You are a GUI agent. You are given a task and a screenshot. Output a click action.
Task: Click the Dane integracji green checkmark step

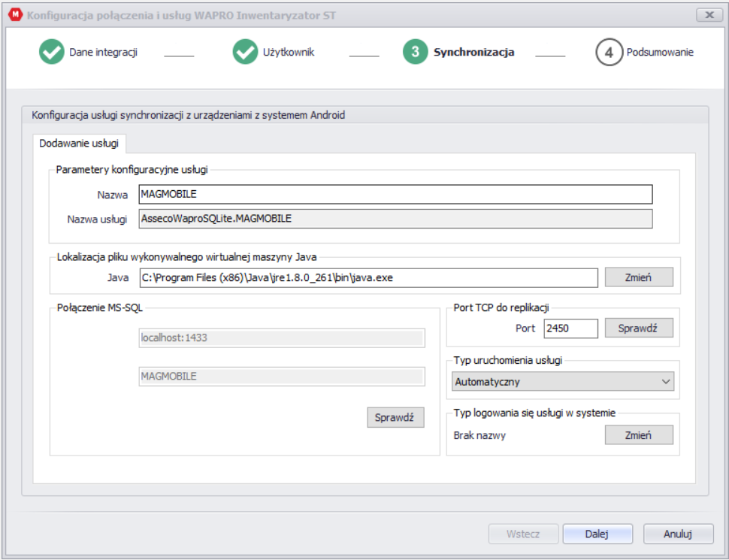[52, 52]
